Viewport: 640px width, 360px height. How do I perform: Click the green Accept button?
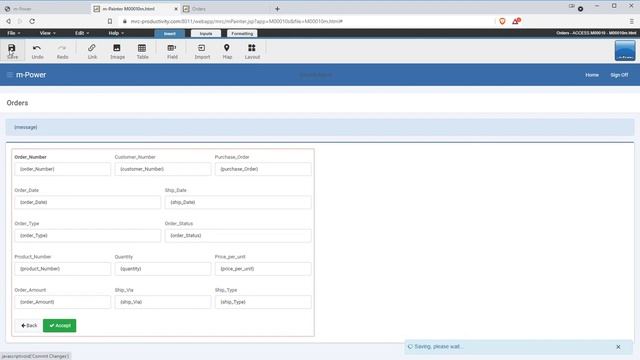(x=60, y=325)
